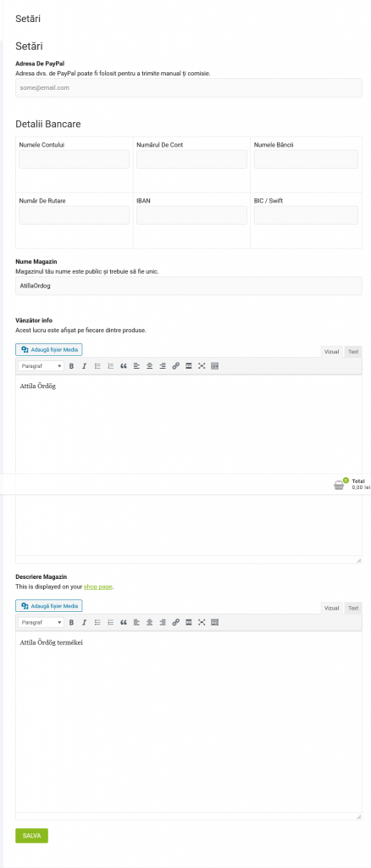Switch to Text tab in Vânzător info
This screenshot has height=868, width=371.
[x=352, y=352]
